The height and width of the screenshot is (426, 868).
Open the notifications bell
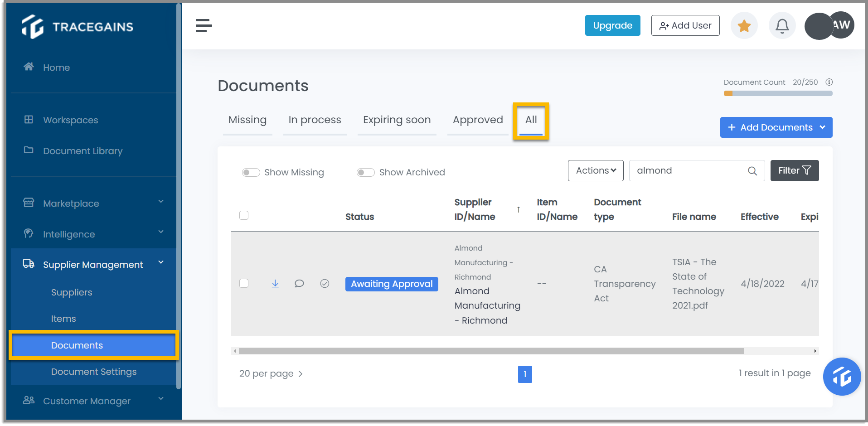point(781,26)
